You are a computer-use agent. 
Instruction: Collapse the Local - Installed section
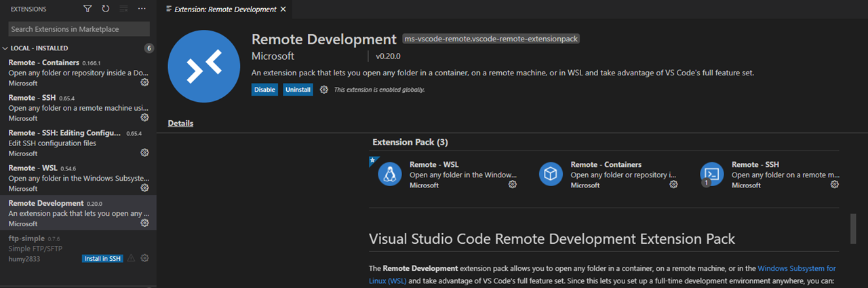tap(78, 48)
